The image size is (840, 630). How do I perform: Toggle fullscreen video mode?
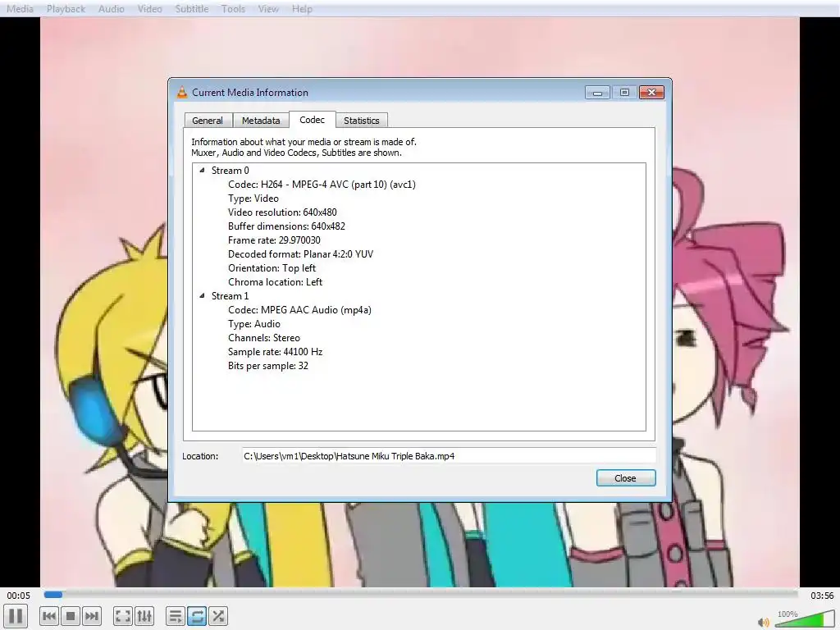123,616
